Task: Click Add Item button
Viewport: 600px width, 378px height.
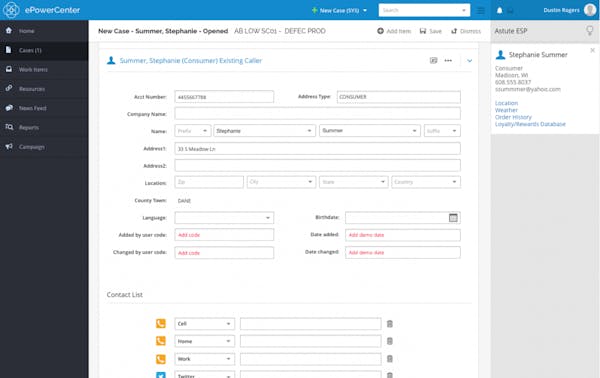Action: click(x=394, y=31)
